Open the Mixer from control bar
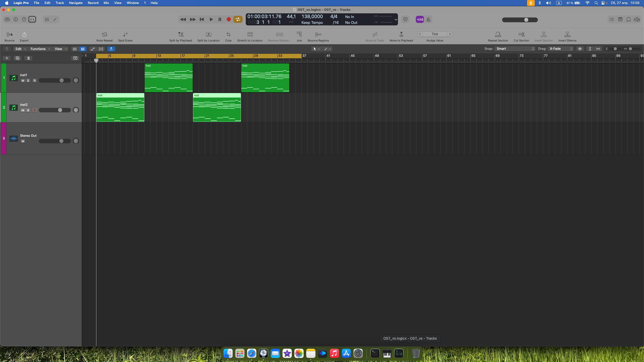The image size is (644, 362). 47,19
